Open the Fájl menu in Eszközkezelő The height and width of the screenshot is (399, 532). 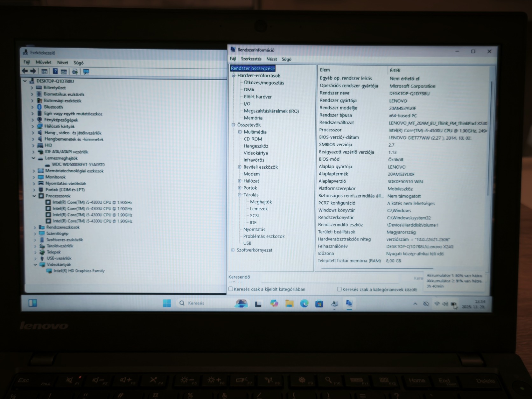(27, 62)
